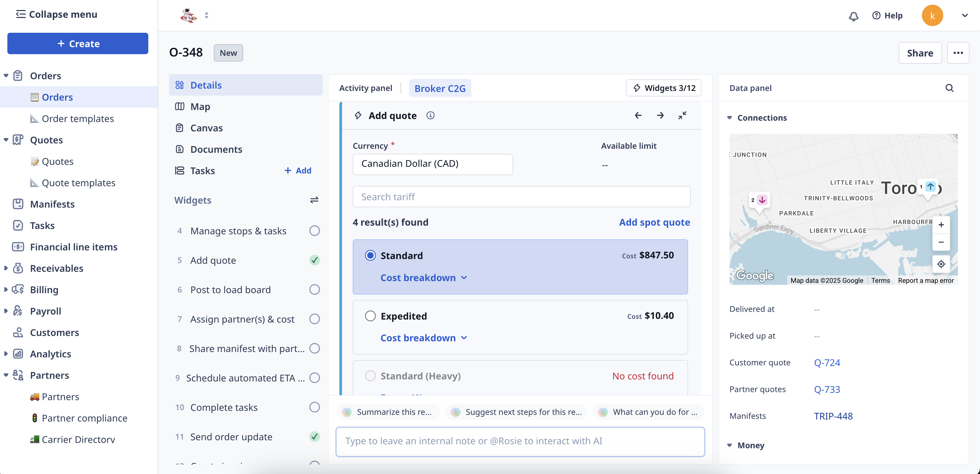
Task: Select the Expedited tariff option
Action: [370, 316]
